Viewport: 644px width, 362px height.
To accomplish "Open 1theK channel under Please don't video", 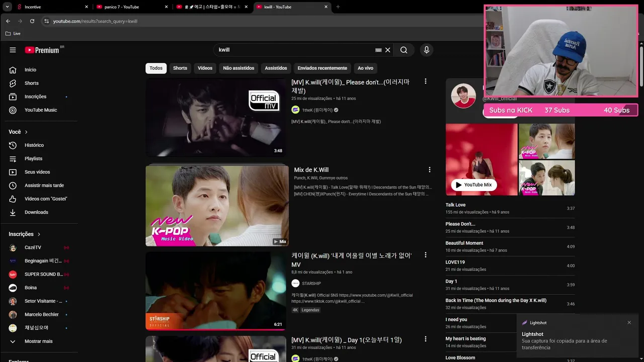I will (317, 110).
